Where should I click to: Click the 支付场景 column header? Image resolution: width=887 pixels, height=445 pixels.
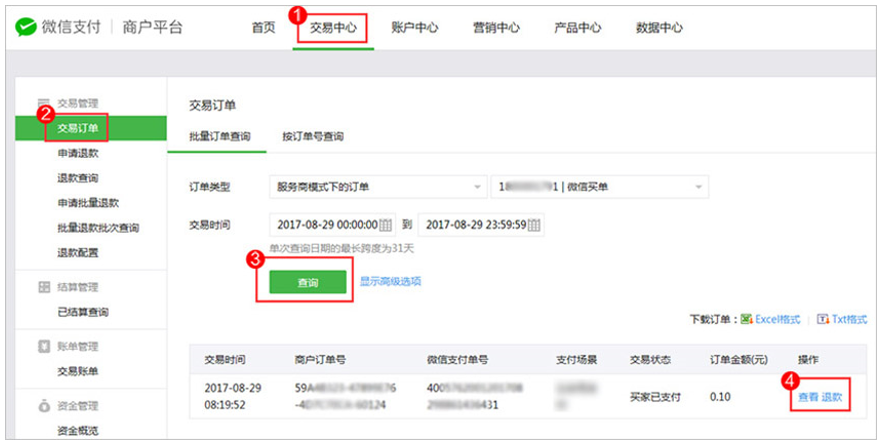pos(576,360)
